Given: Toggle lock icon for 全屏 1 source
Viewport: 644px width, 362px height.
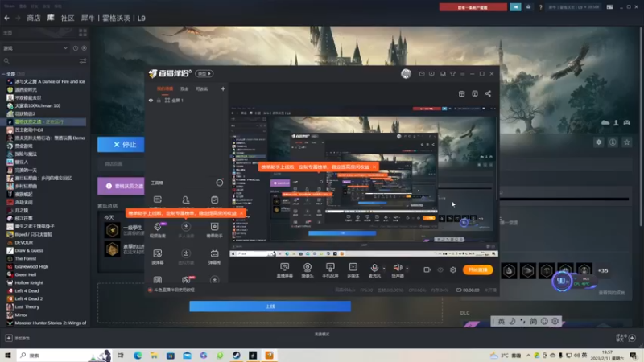Looking at the screenshot, I should pos(159,100).
